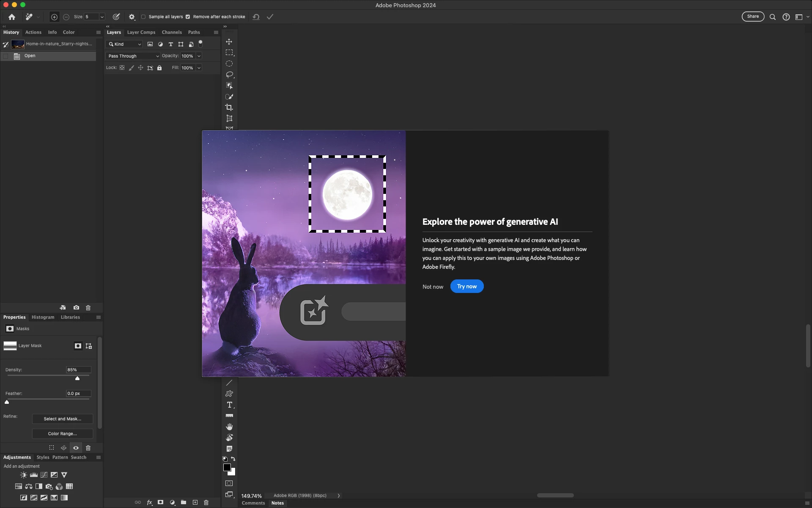Click the Home icon in options bar

click(x=12, y=17)
